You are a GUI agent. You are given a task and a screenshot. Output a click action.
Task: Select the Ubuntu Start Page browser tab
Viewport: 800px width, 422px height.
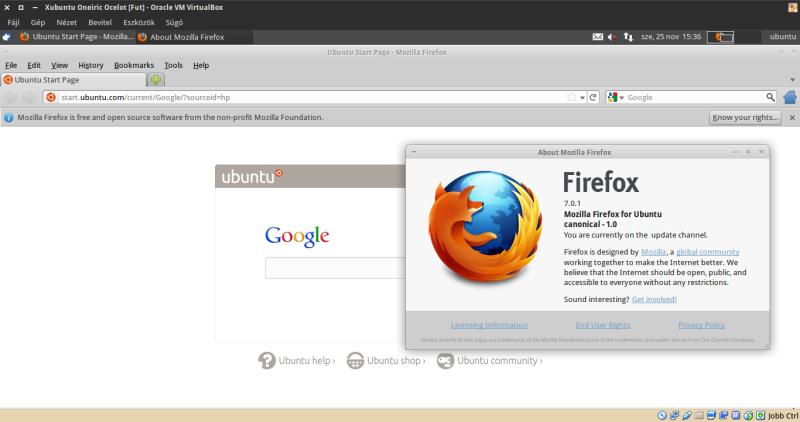74,80
